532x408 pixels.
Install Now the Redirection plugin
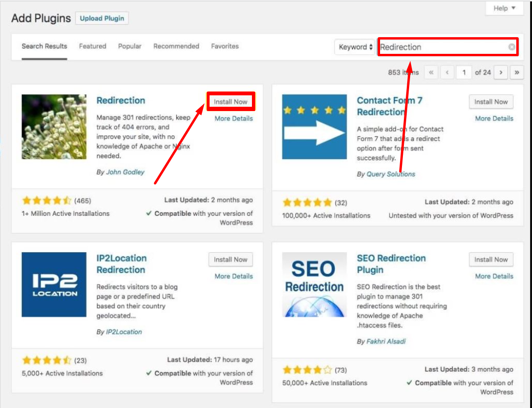tap(231, 101)
